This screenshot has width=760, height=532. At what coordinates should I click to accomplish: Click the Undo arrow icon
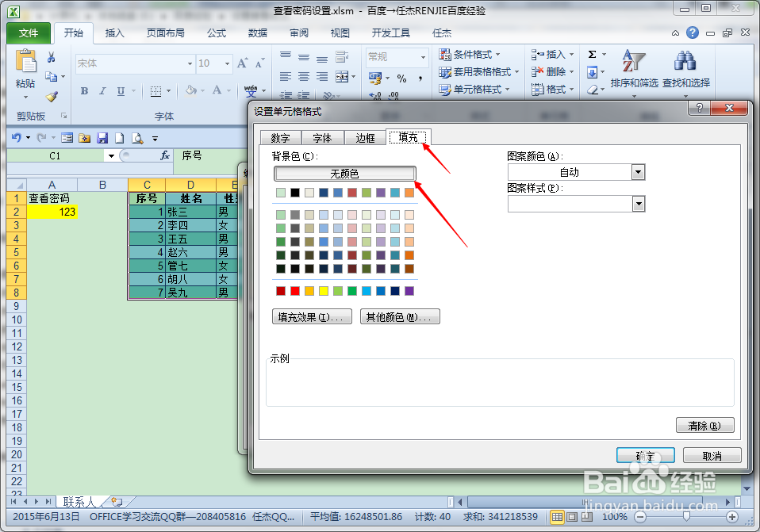[x=17, y=137]
